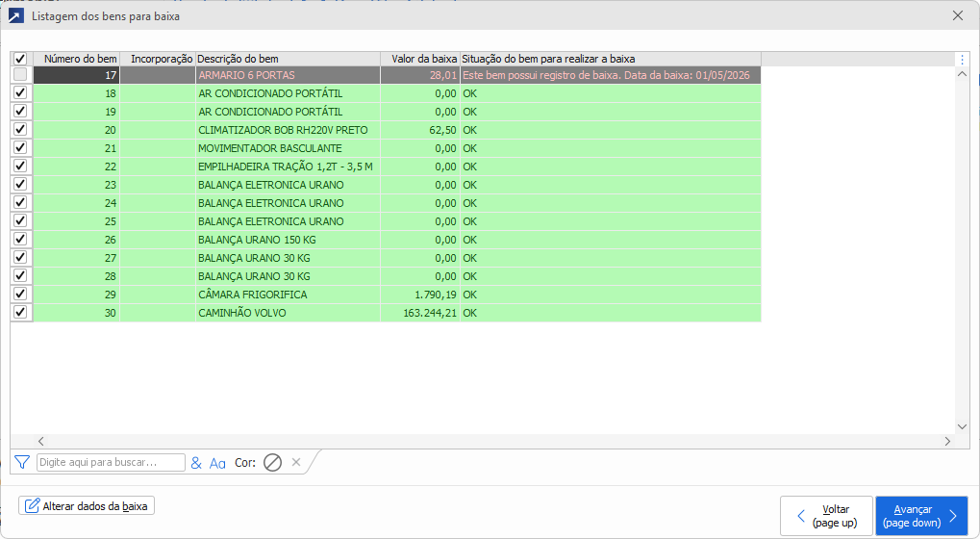Close the Listagem dos bens window
Image resolution: width=980 pixels, height=539 pixels.
[x=958, y=15]
